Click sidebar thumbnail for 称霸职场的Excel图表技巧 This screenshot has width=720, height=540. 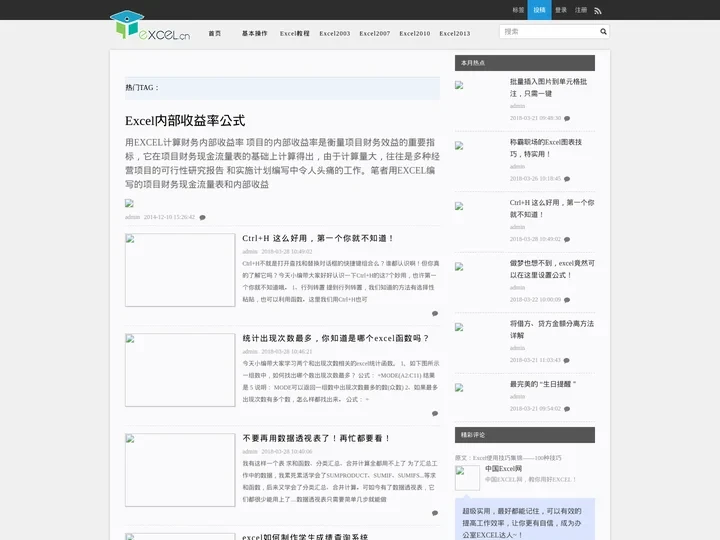pos(459,146)
